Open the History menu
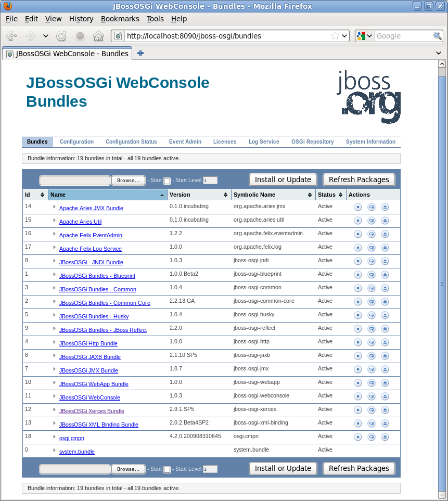This screenshot has width=448, height=501. [81, 19]
